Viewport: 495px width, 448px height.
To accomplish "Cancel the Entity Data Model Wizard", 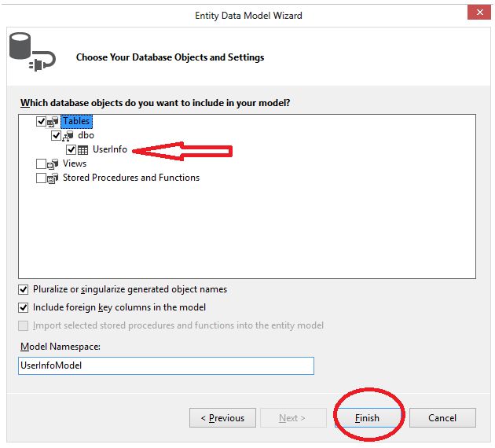I will click(x=442, y=418).
